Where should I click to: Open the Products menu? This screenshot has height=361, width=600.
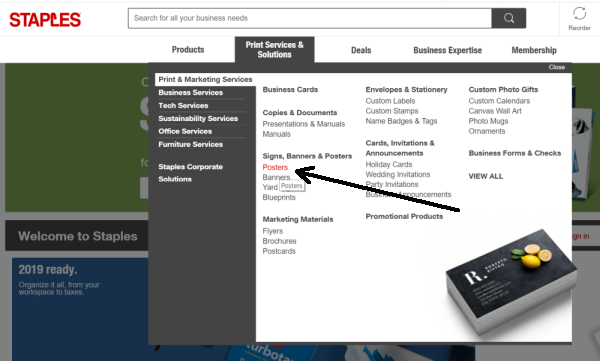click(188, 50)
